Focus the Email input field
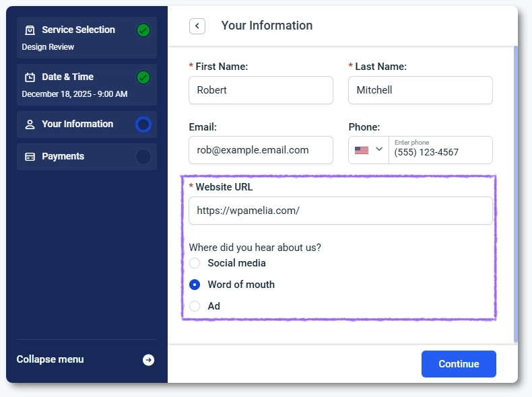 261,150
